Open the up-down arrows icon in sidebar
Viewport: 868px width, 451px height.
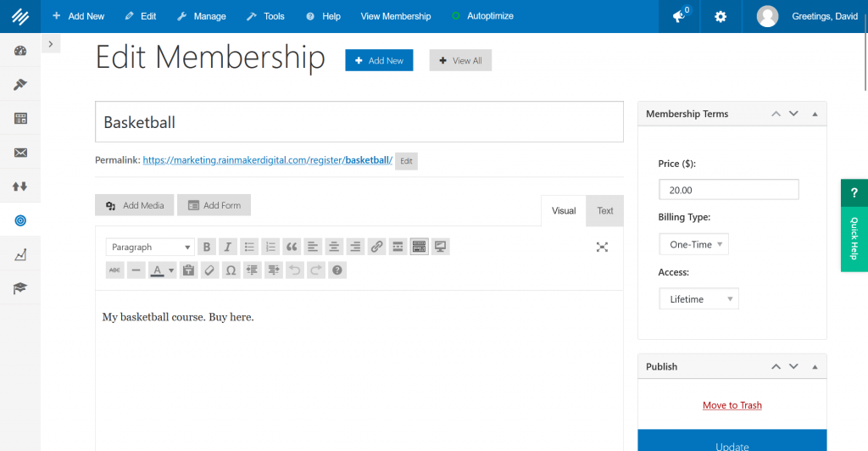20,187
